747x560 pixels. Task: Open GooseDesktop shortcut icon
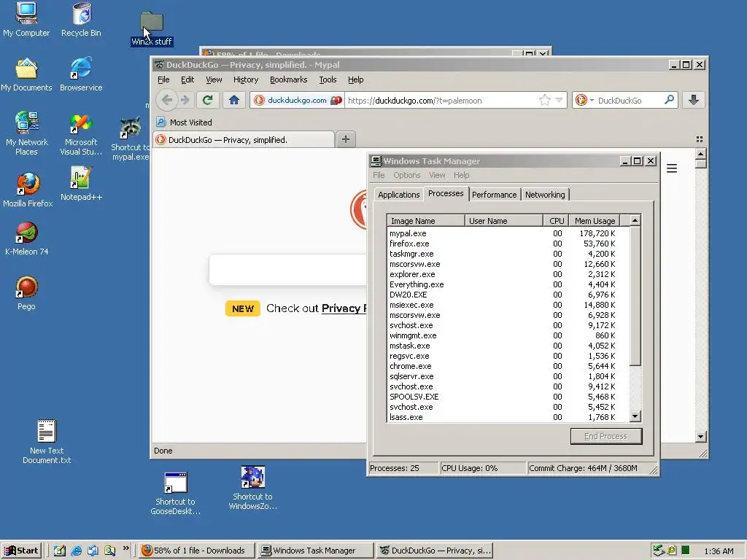175,494
